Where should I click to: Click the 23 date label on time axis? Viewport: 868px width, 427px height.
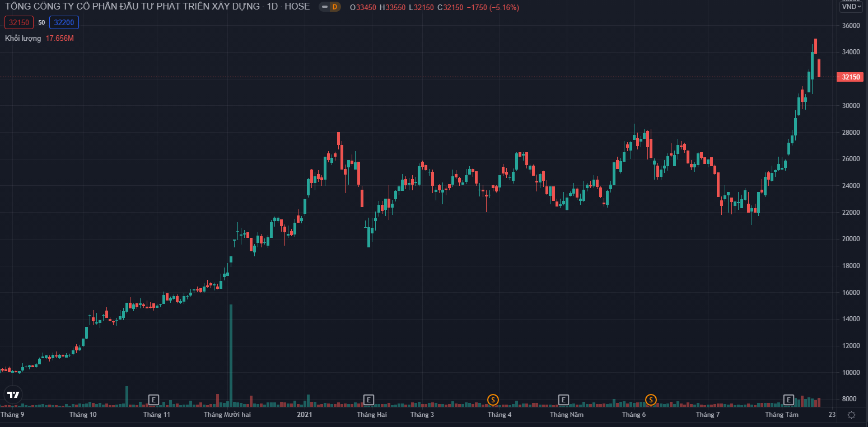pos(832,415)
